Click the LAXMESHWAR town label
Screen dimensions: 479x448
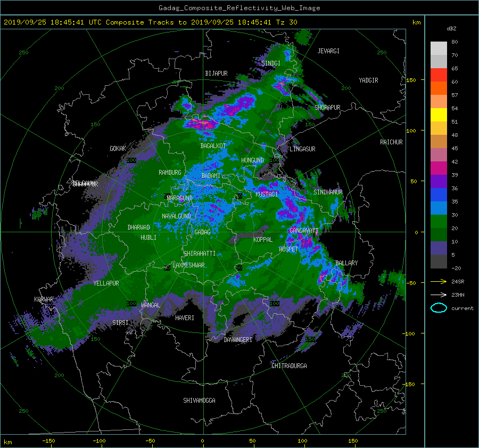coord(188,265)
